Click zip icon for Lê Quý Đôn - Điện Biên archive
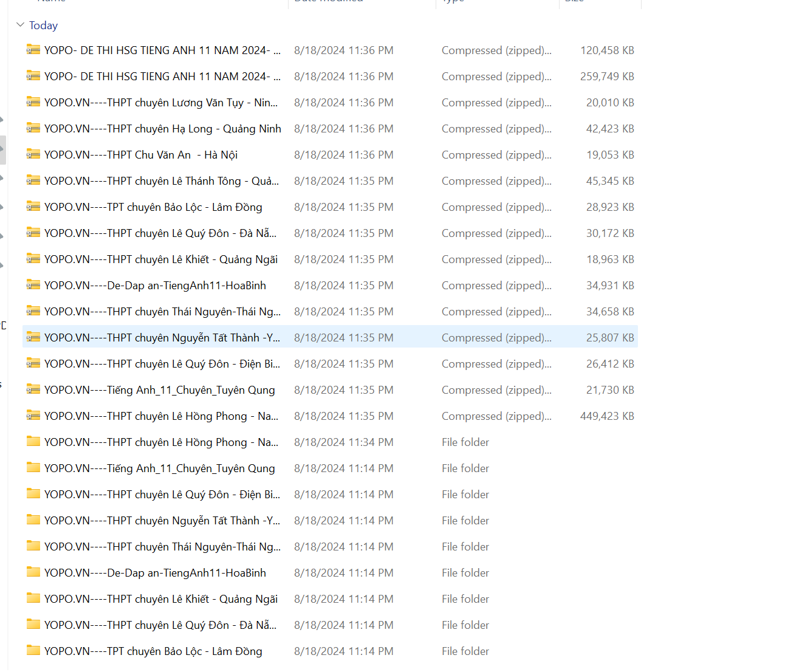This screenshot has width=785, height=672. coord(33,363)
